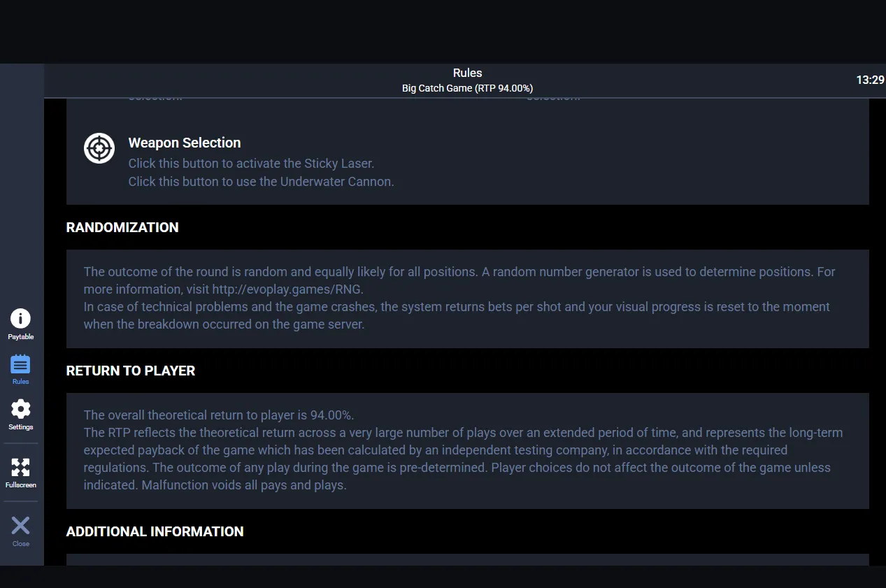Select the Rules calendar icon in sidebar

[20, 364]
